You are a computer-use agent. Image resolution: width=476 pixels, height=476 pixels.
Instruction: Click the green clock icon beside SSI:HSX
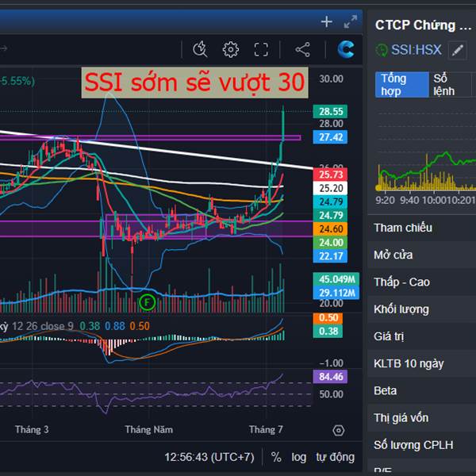coord(382,50)
